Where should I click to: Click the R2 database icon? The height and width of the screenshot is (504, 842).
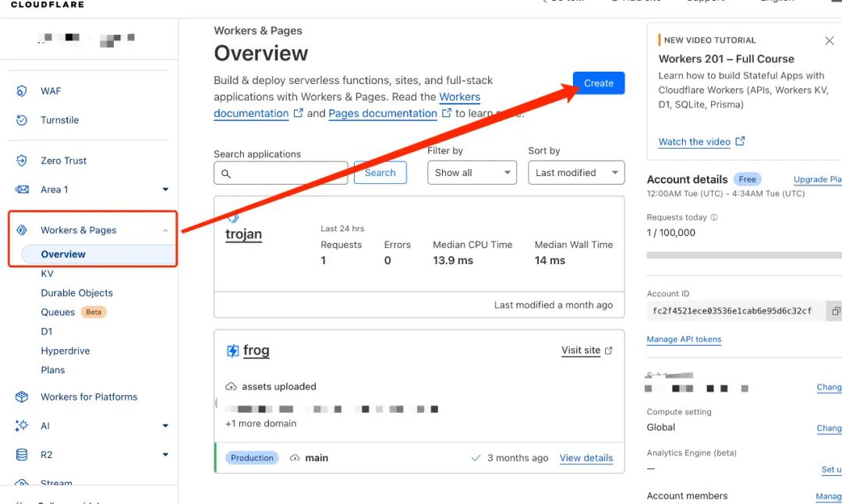click(22, 455)
